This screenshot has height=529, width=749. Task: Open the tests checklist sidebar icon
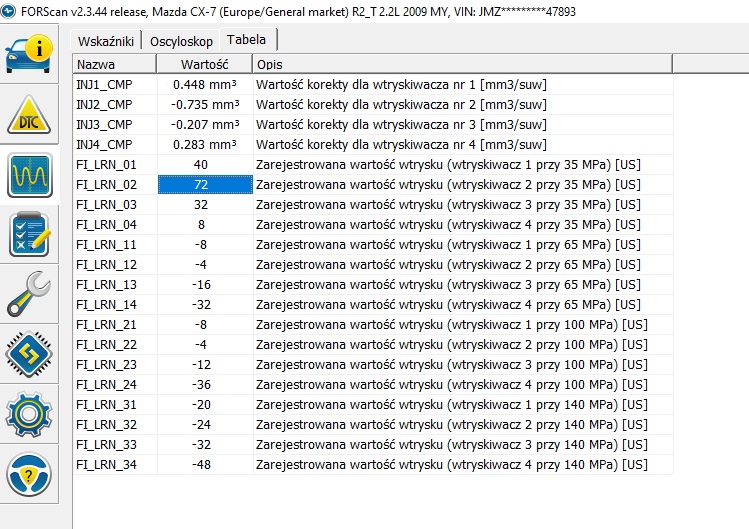click(31, 235)
